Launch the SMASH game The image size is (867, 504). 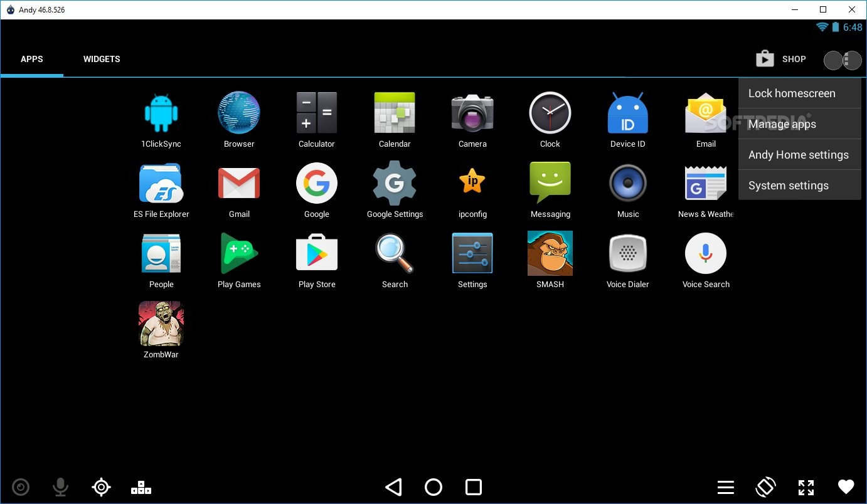coord(550,260)
